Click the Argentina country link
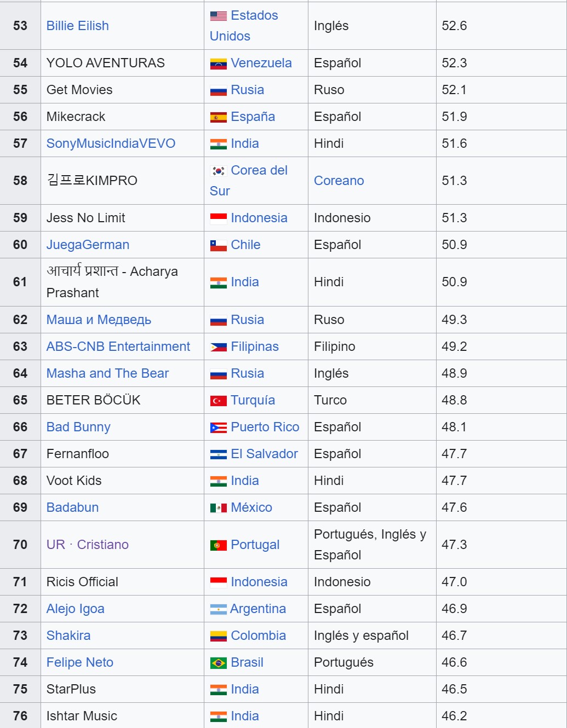This screenshot has height=728, width=567. (x=257, y=609)
